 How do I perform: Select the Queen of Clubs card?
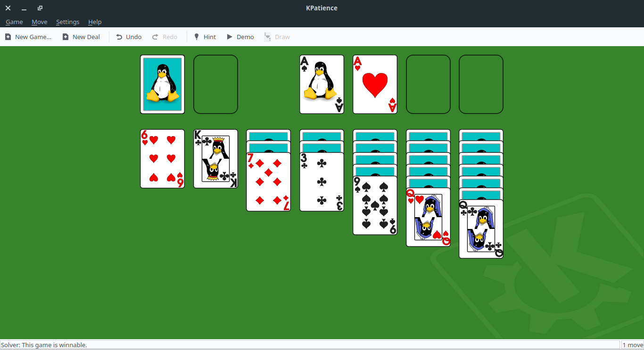click(481, 229)
